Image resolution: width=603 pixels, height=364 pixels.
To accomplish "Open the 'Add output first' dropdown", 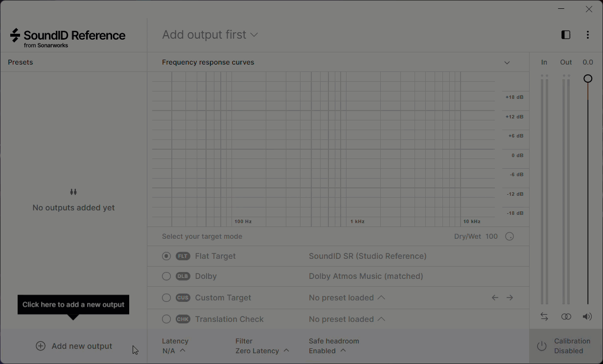I will point(210,35).
